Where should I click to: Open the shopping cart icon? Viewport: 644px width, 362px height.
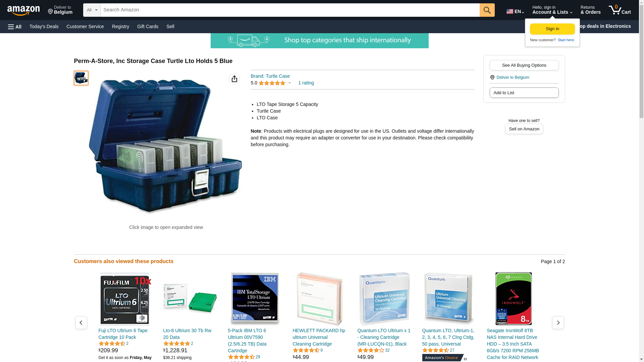click(620, 10)
